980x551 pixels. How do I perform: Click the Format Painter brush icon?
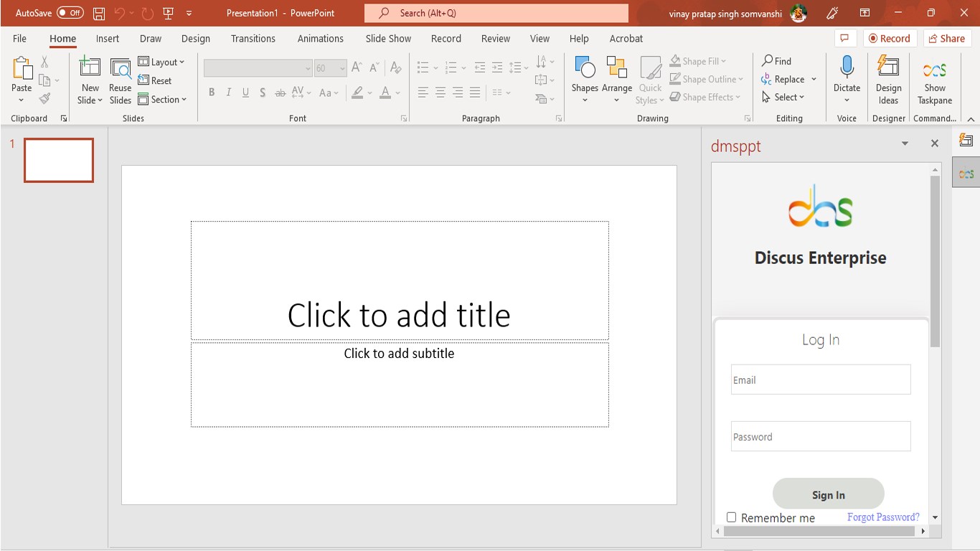pos(44,98)
